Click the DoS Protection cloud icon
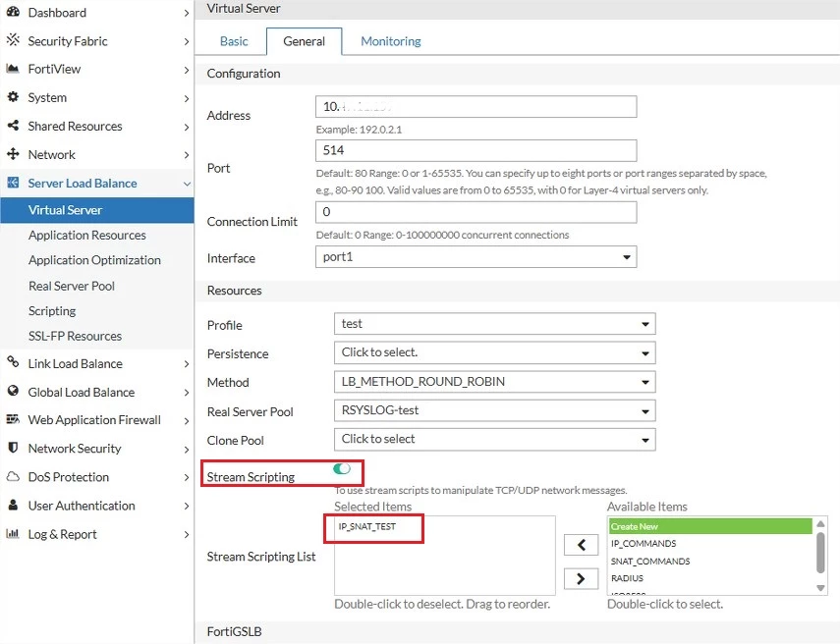840x644 pixels. pyautogui.click(x=13, y=476)
